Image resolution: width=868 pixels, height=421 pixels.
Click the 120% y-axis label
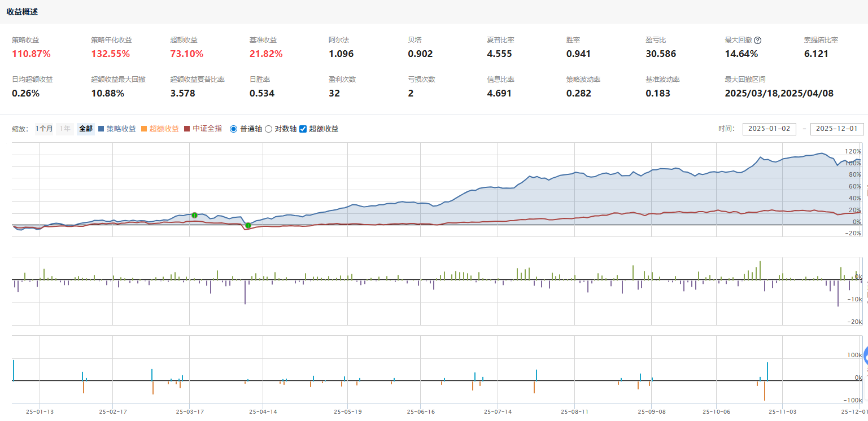853,151
